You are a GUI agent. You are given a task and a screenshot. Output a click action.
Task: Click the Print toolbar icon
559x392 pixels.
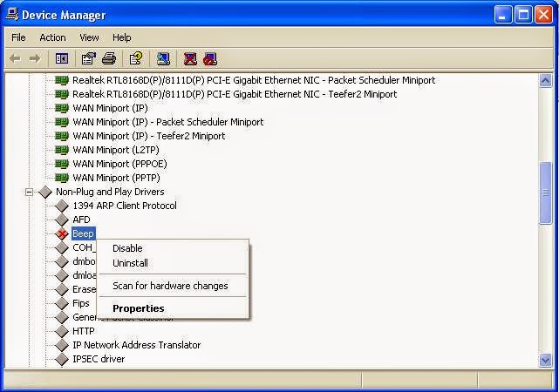pyautogui.click(x=109, y=58)
